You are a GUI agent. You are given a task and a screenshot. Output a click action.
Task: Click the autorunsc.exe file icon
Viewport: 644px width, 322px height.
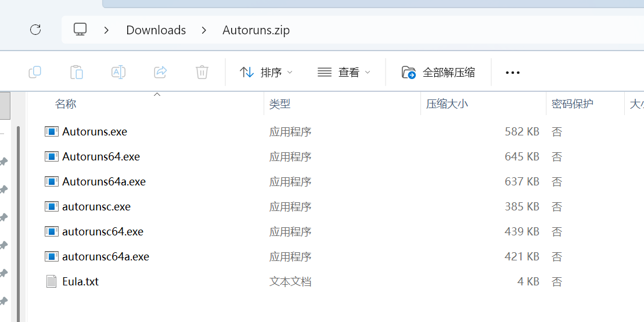click(51, 206)
